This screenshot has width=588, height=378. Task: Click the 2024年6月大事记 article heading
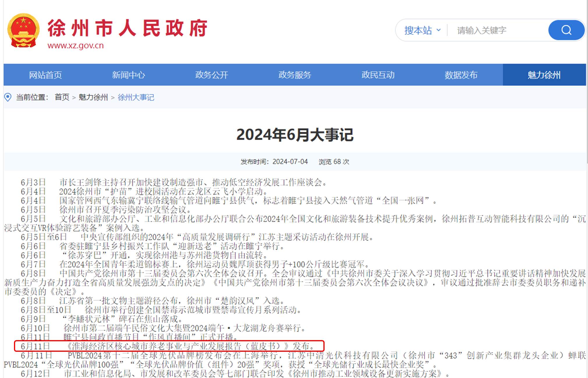coord(295,135)
